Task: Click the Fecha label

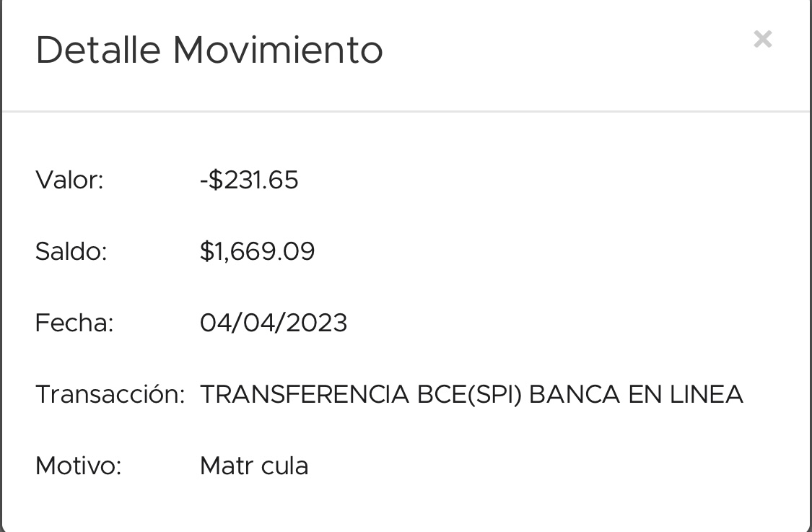Action: pos(74,323)
